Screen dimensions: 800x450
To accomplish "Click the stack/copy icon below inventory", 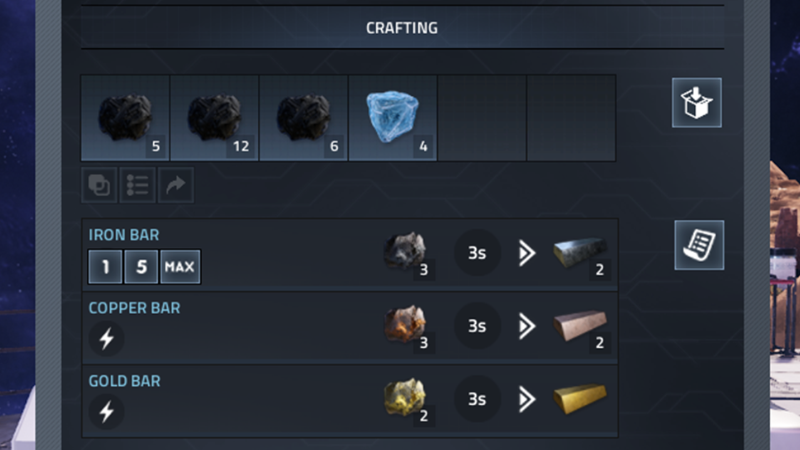I will 99,185.
